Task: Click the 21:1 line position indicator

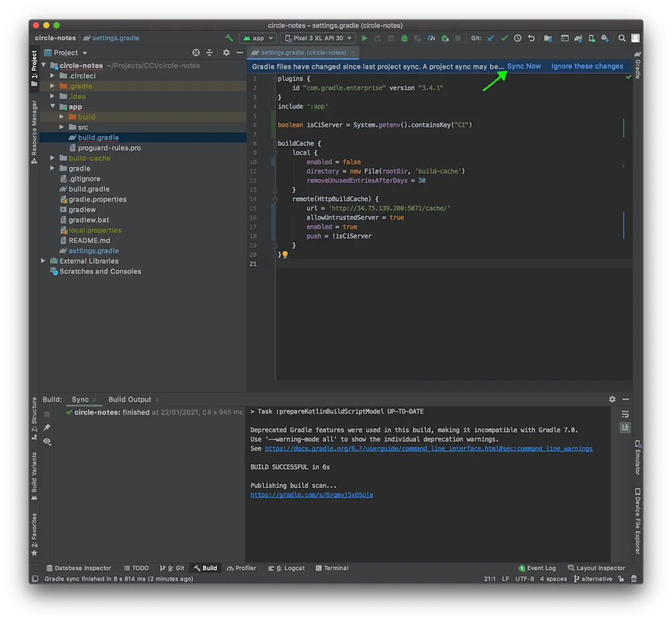Action: click(x=489, y=578)
